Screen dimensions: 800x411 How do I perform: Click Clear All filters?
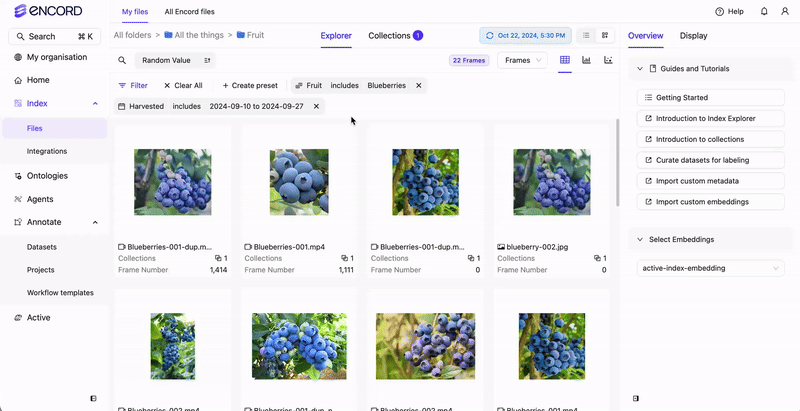pos(183,86)
